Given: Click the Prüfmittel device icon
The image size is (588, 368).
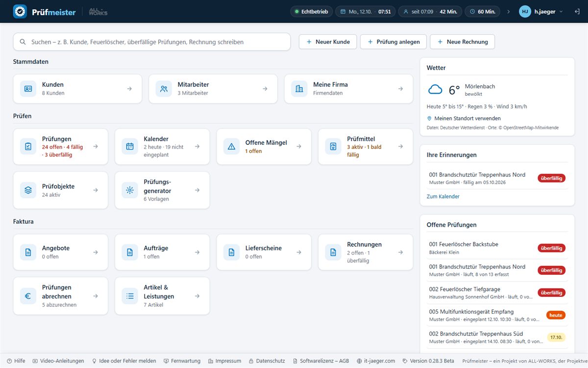Looking at the screenshot, I should (333, 146).
